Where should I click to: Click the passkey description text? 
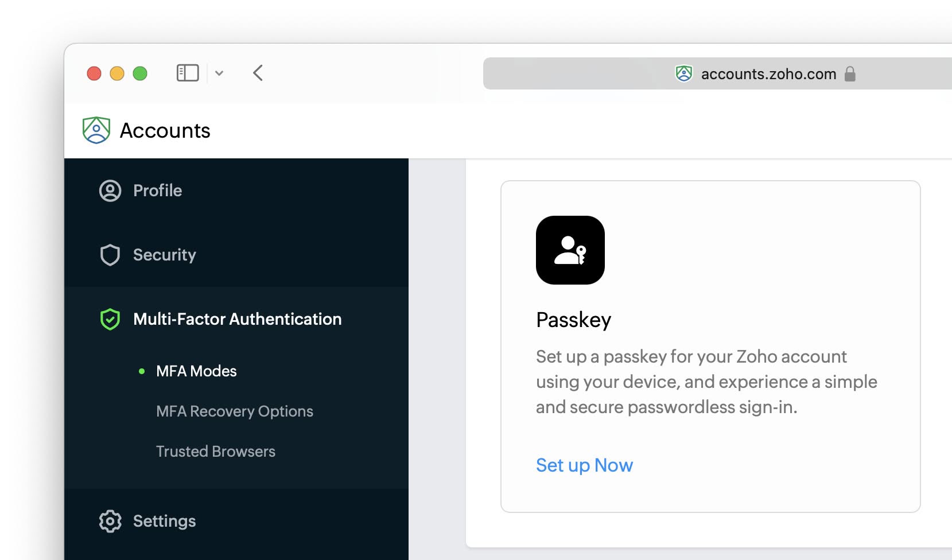click(x=706, y=382)
